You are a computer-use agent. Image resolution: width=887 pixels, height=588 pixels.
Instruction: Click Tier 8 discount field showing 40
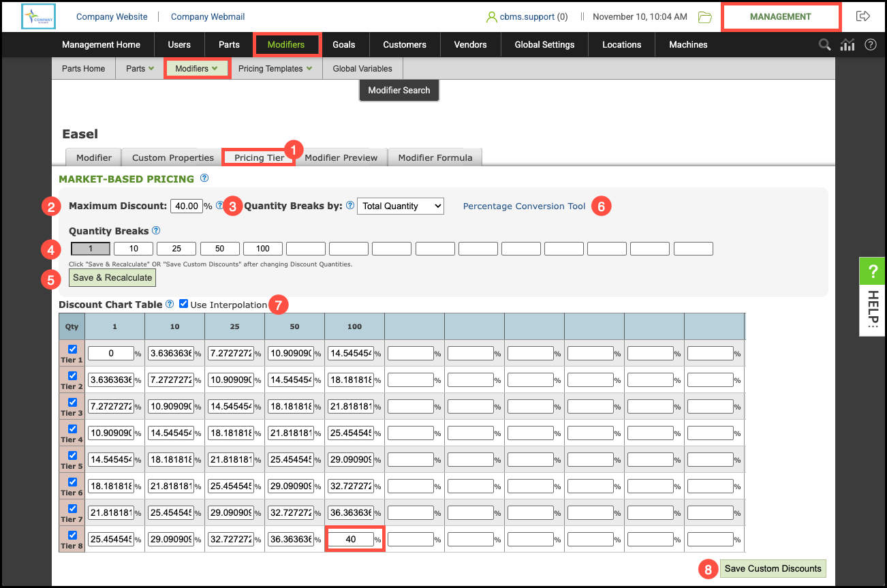tap(351, 540)
